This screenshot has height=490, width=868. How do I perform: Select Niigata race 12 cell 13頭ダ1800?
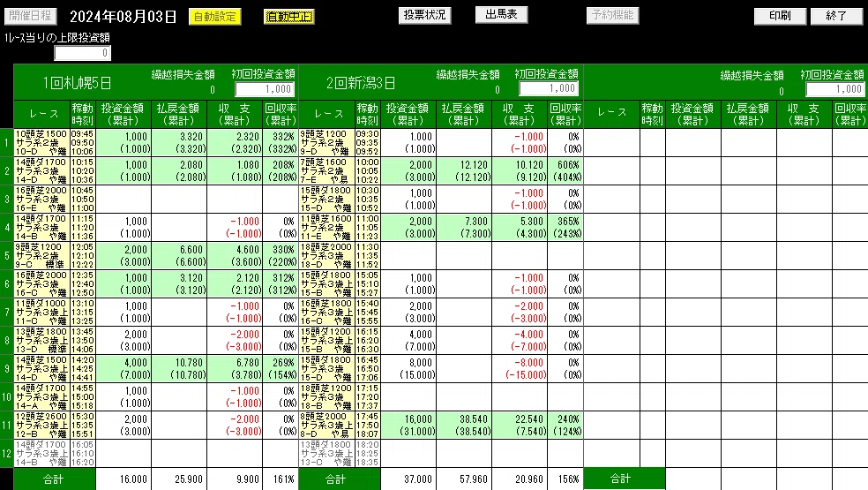326,454
